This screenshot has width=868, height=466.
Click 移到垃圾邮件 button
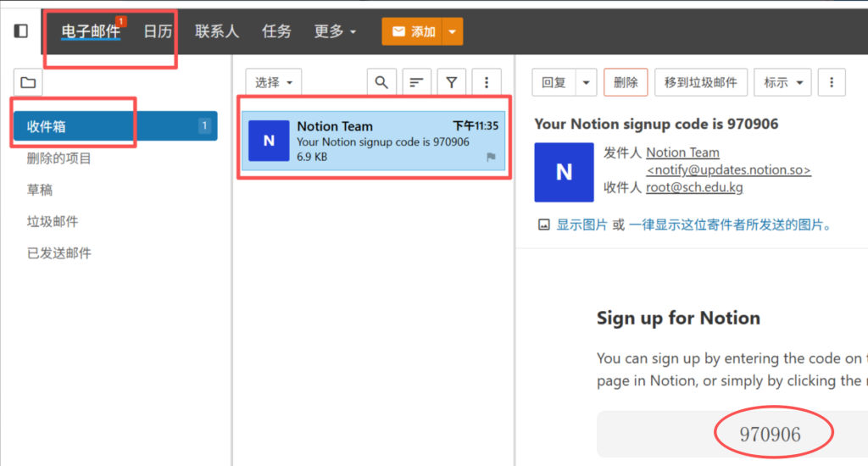click(x=700, y=82)
